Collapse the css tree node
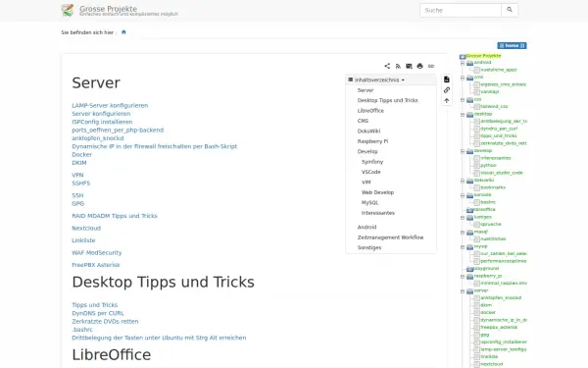This screenshot has height=368, width=588. pyautogui.click(x=463, y=99)
